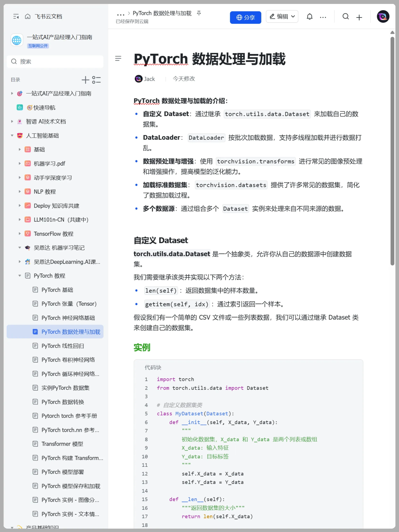Collapse the left sidebar panel

(16, 16)
